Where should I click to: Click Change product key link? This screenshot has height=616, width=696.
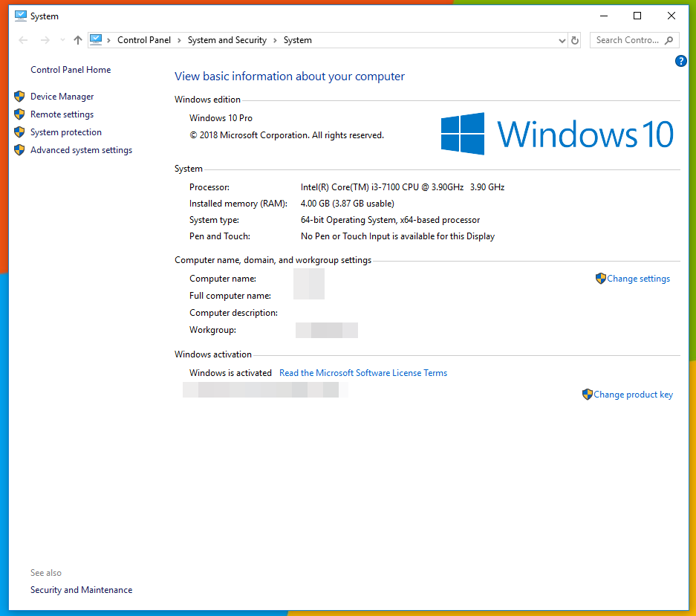tap(633, 395)
